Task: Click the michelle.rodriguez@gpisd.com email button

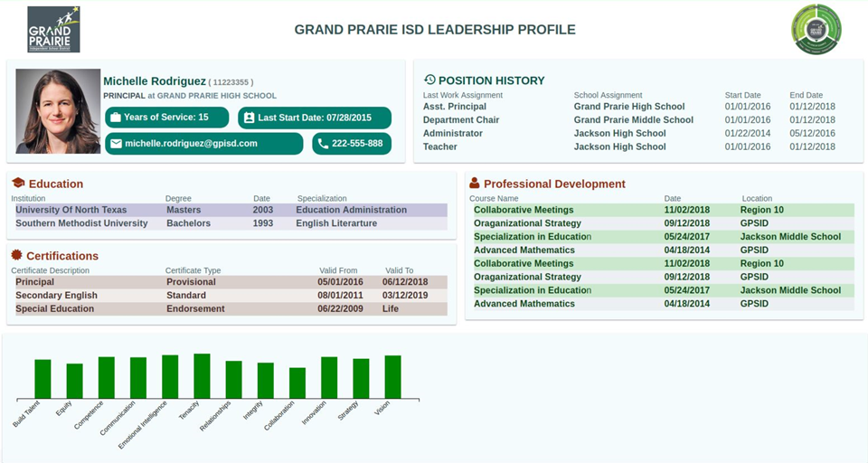Action: [x=204, y=144]
